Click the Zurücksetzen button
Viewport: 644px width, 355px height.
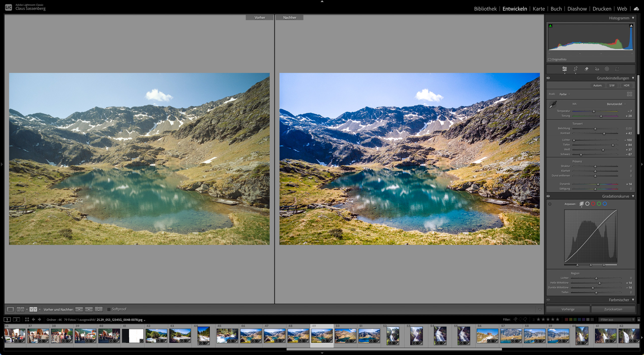(x=613, y=309)
